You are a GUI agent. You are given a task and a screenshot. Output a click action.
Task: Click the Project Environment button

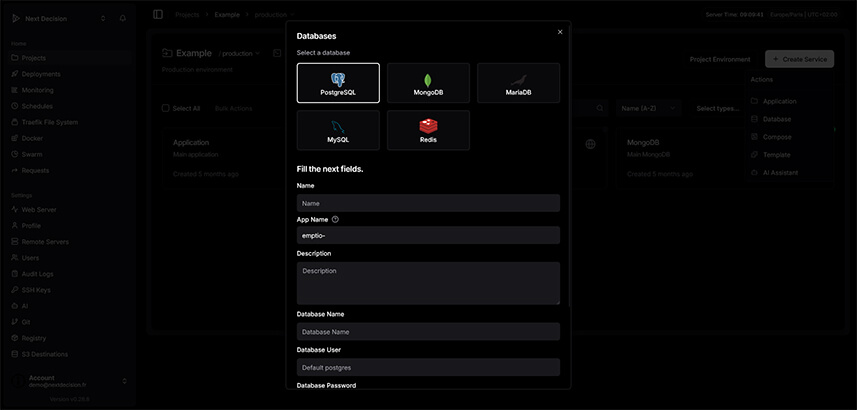point(720,59)
